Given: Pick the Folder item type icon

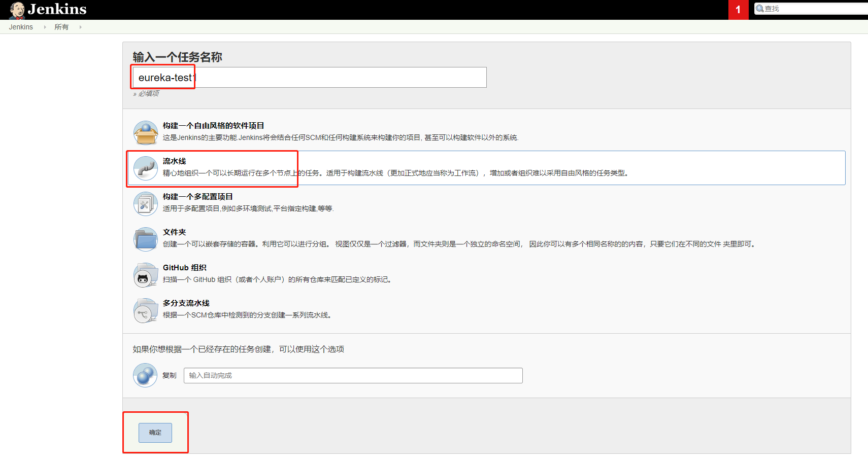Looking at the screenshot, I should tap(146, 239).
